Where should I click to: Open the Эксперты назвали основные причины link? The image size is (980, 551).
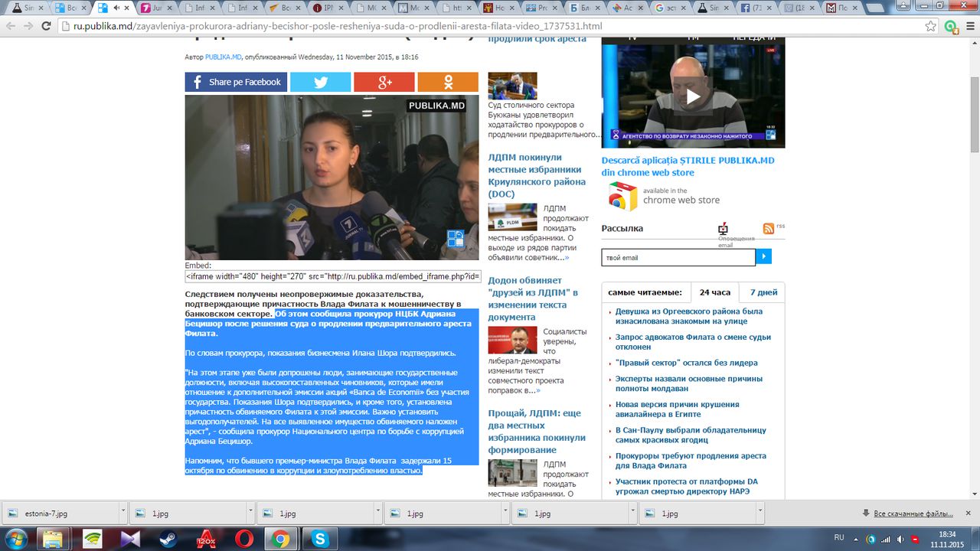pos(689,383)
